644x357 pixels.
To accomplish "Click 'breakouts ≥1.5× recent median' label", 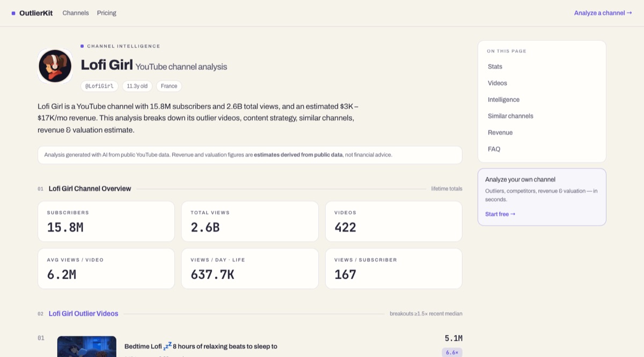I will (x=426, y=314).
